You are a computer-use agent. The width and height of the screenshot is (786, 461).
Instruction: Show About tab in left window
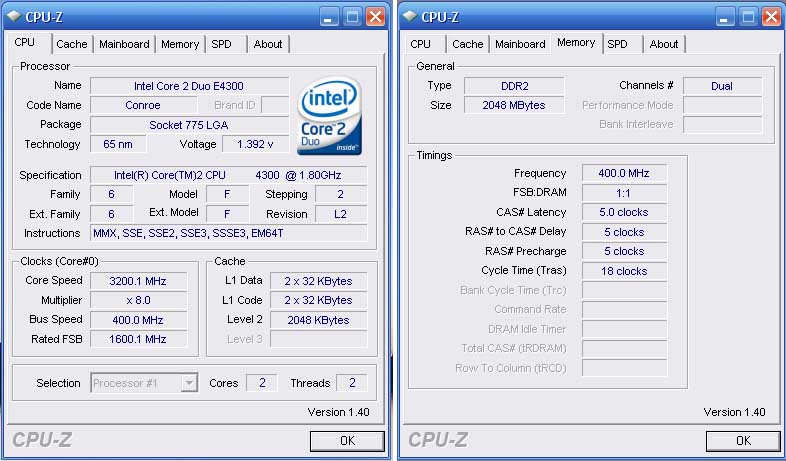point(268,44)
